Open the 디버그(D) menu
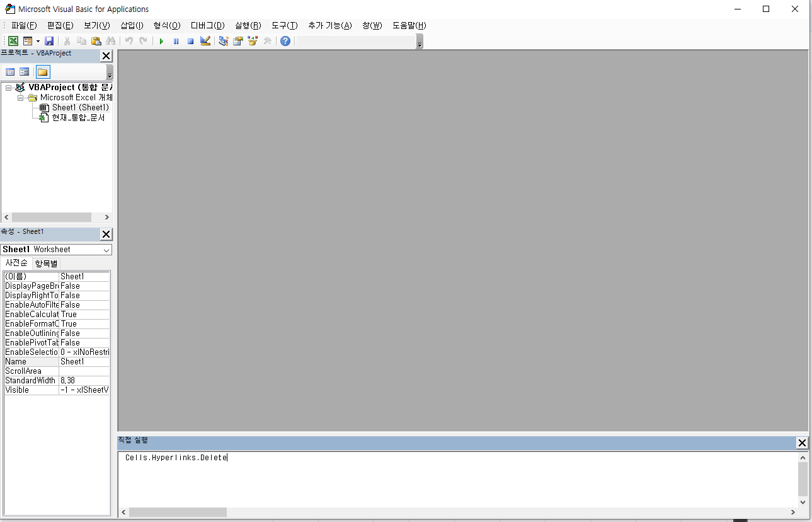Viewport: 812px width, 522px height. pos(208,25)
